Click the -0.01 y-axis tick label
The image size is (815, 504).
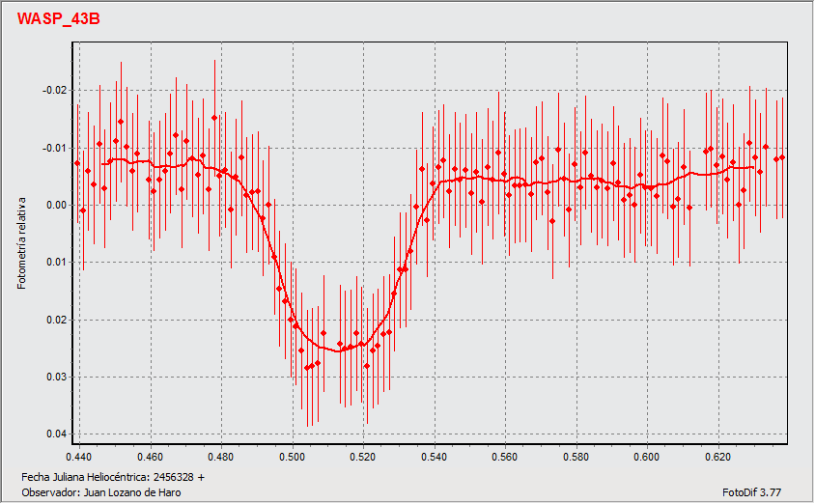tap(55, 148)
